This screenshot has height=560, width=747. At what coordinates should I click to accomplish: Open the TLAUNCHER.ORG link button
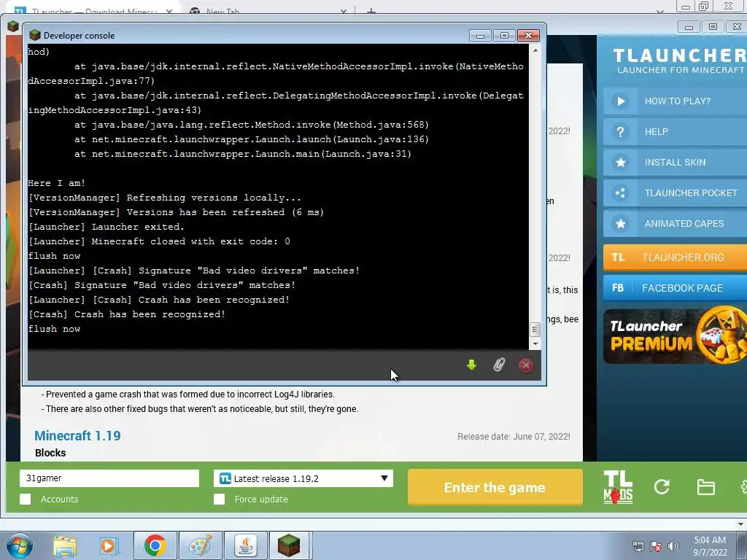[675, 257]
